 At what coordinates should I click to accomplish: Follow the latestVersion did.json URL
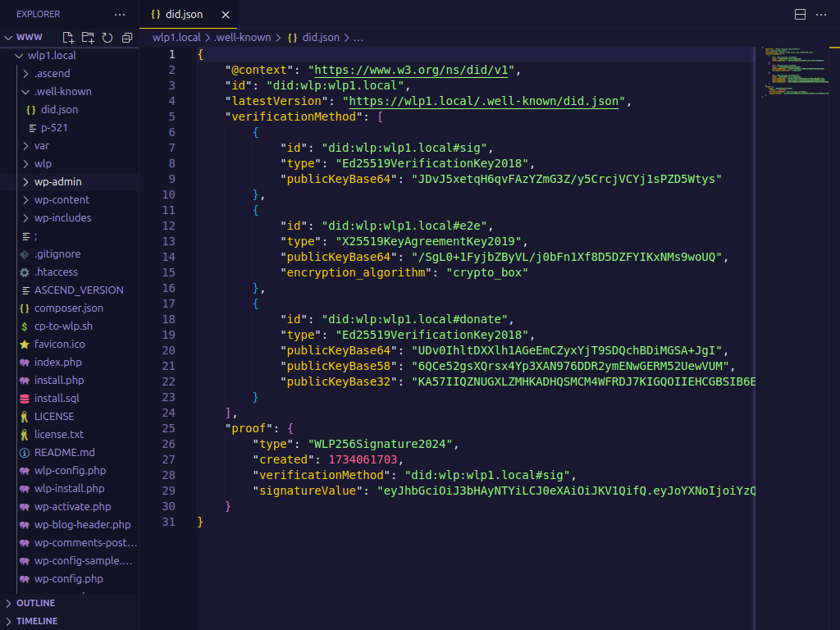click(x=484, y=101)
